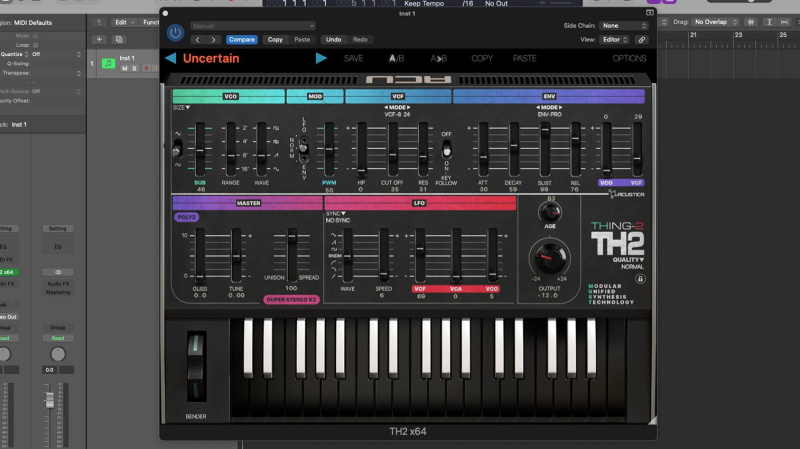The height and width of the screenshot is (449, 800).
Task: Open the Quantize Off dropdown
Action: (56, 54)
